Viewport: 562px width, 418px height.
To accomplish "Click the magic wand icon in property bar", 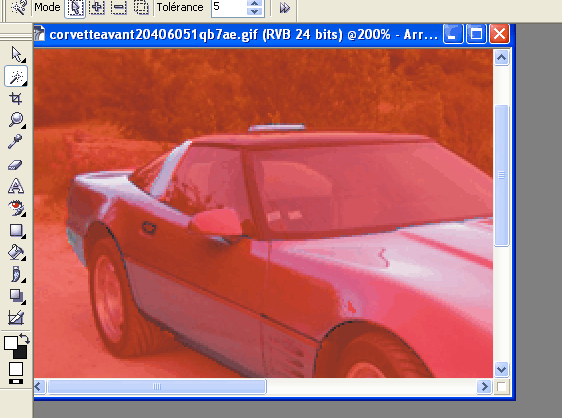I will 18,7.
